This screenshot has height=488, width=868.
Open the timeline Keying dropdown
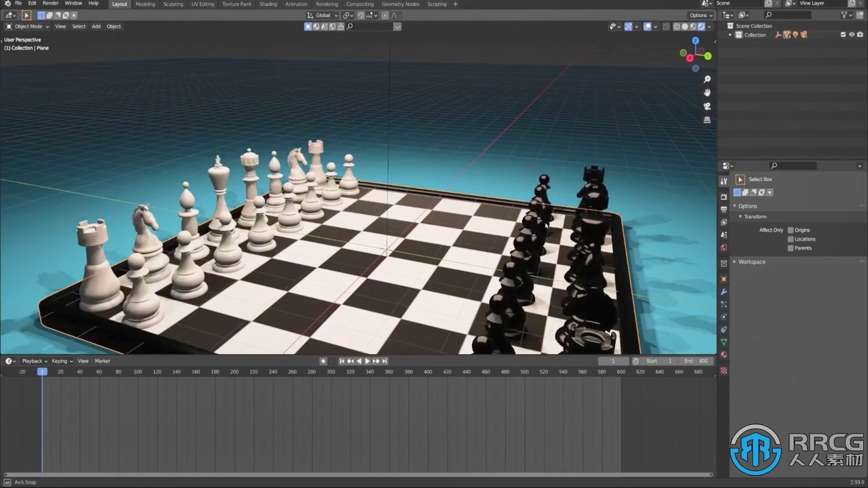(x=62, y=361)
